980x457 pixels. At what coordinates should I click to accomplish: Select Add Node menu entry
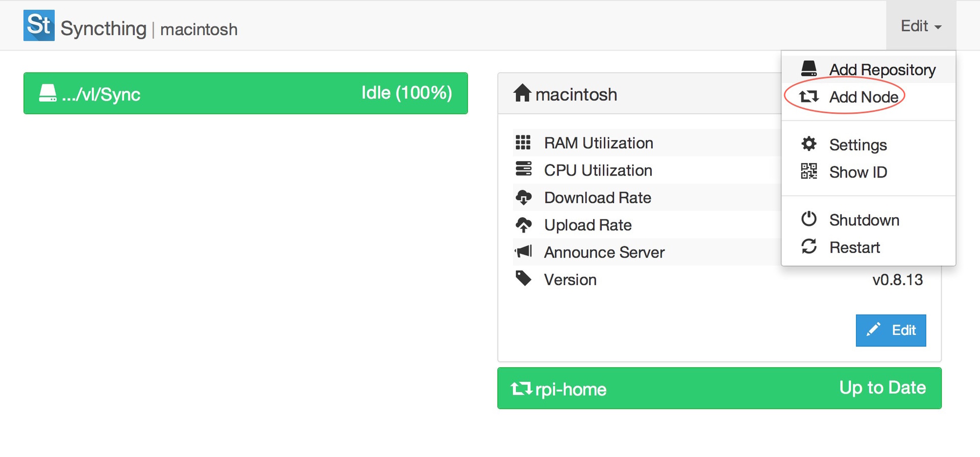pos(868,97)
